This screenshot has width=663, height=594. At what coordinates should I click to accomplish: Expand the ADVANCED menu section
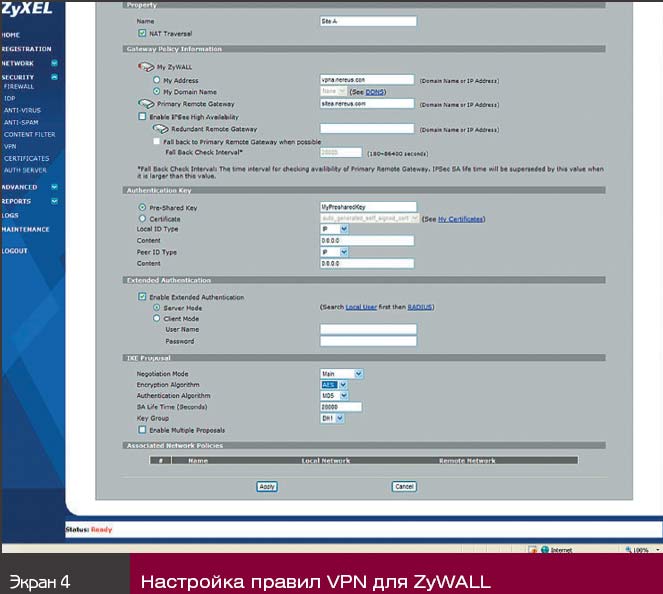pos(54,186)
